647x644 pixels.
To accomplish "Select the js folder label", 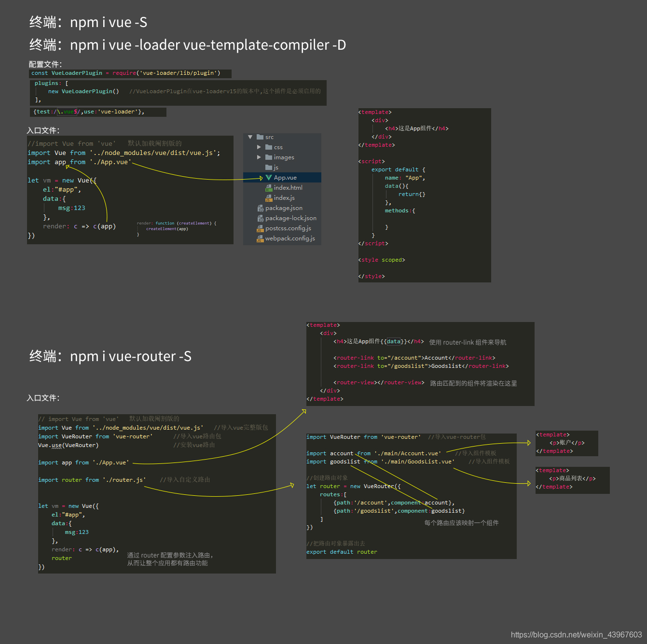I will pyautogui.click(x=276, y=168).
